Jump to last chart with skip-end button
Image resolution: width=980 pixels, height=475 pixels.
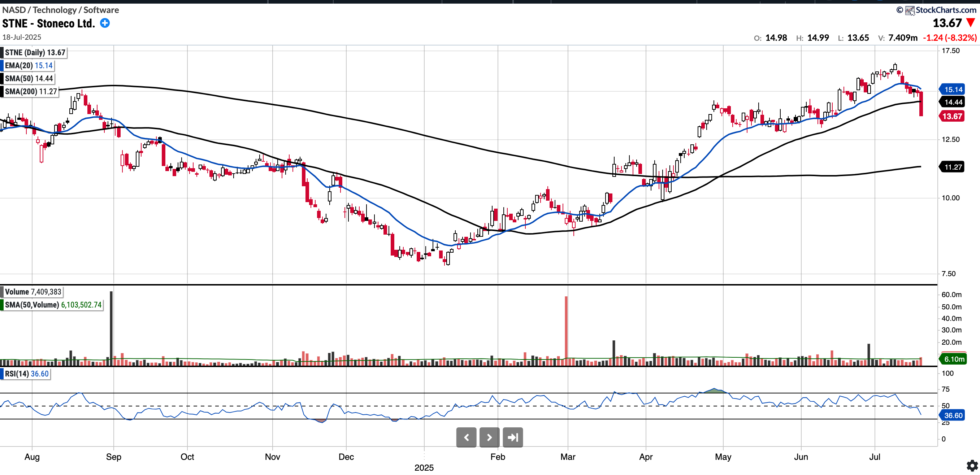click(x=512, y=437)
